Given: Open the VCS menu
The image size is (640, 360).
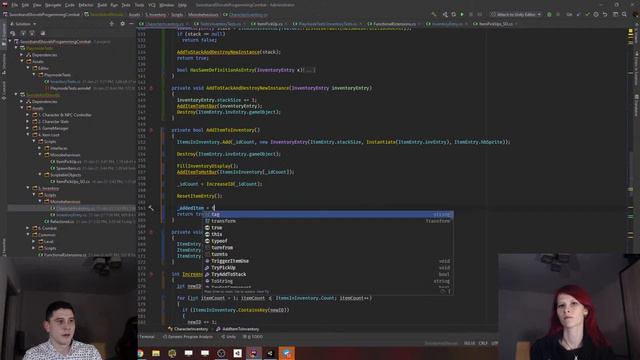Looking at the screenshot, I should click(152, 5).
